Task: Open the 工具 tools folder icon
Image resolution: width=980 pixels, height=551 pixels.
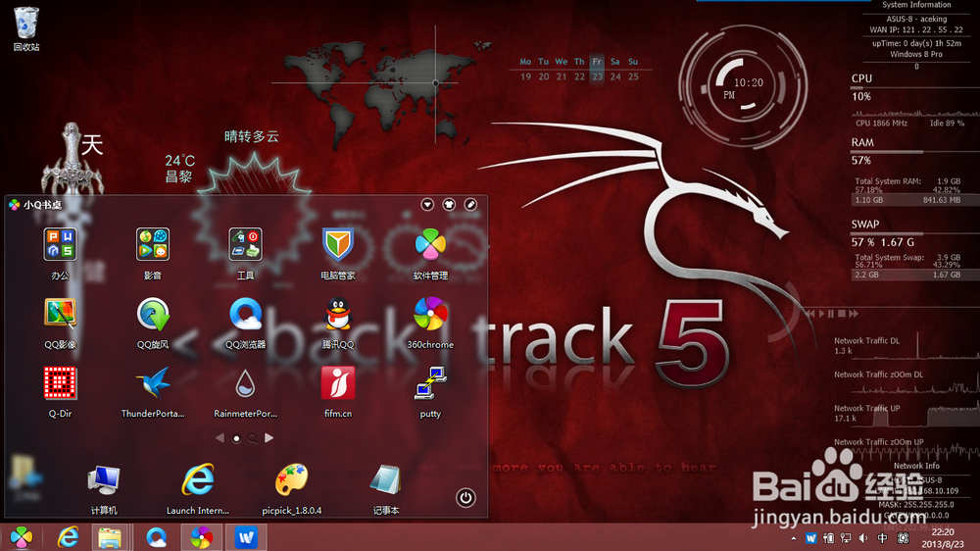Action: pos(245,244)
